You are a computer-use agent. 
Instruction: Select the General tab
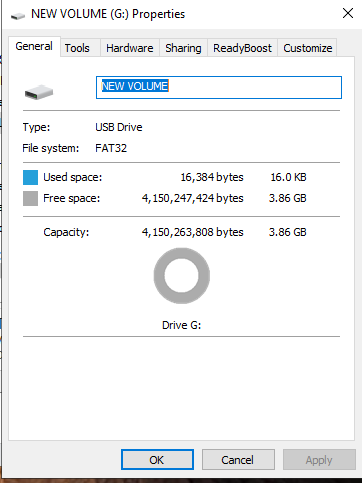[x=34, y=46]
